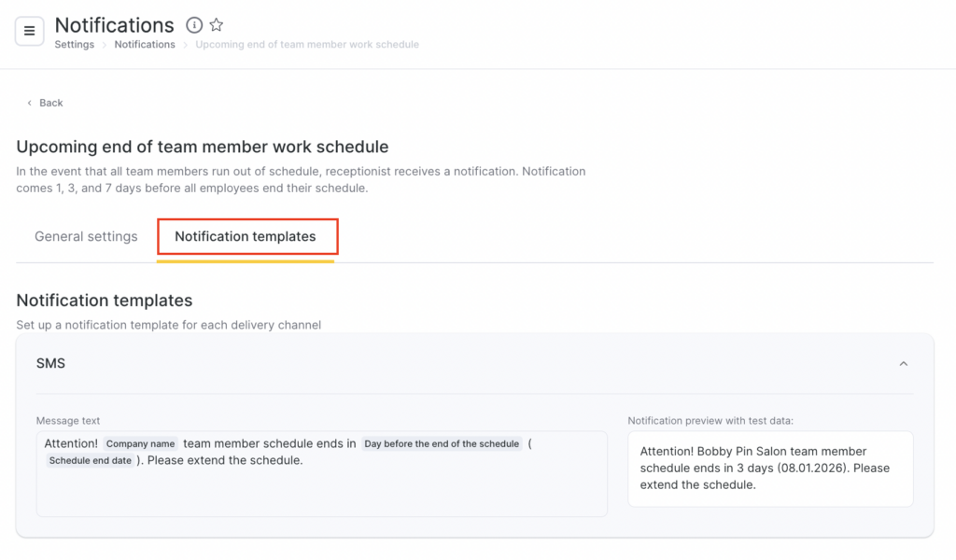Click the SMS section header label
Viewport: 956px width, 560px height.
(x=50, y=364)
